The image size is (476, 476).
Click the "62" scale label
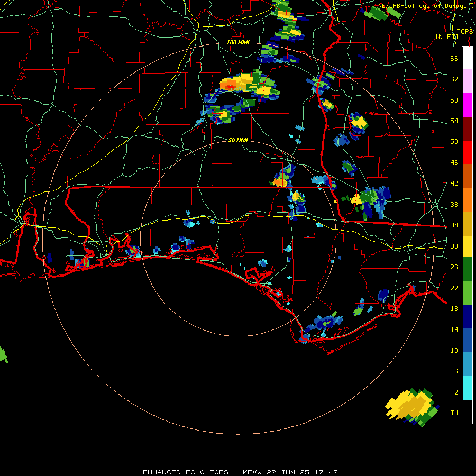pos(454,79)
